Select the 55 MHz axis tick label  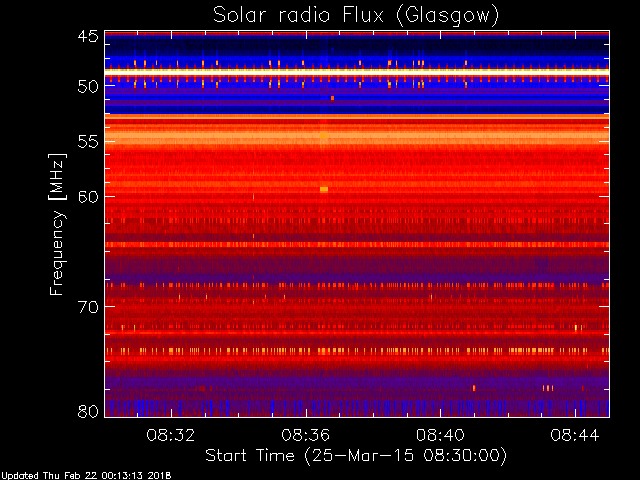tap(88, 142)
